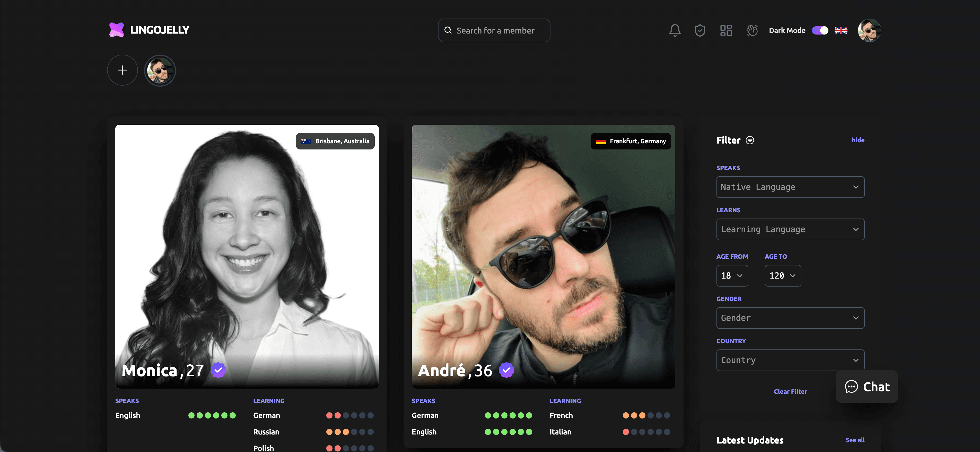Click André's verified badge toggle
Viewport: 980px width, 452px height.
(x=506, y=369)
